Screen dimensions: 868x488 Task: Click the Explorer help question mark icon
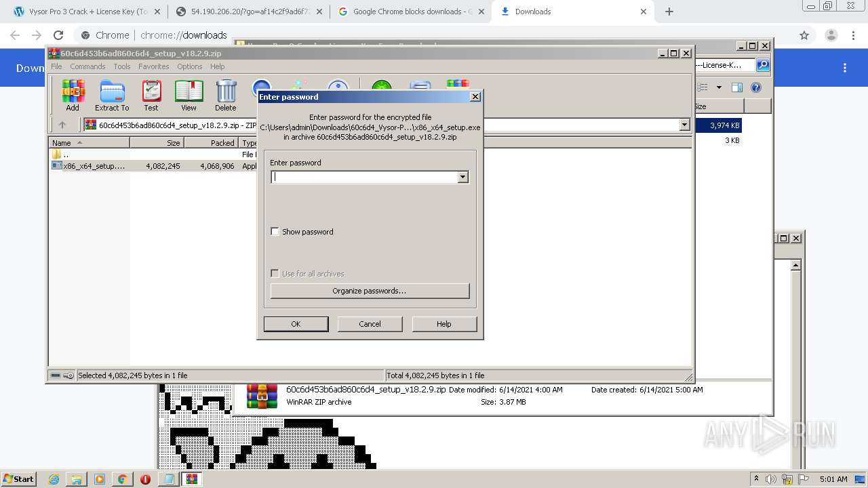tap(756, 87)
